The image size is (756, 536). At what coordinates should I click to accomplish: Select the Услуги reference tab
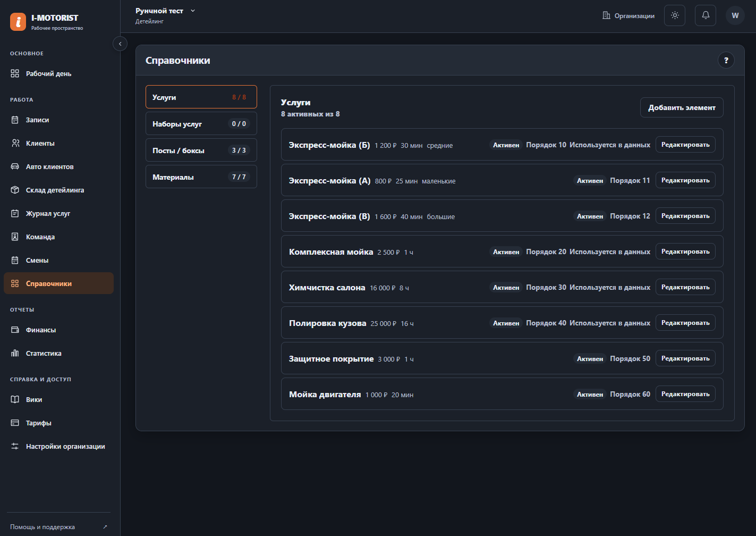(x=201, y=97)
